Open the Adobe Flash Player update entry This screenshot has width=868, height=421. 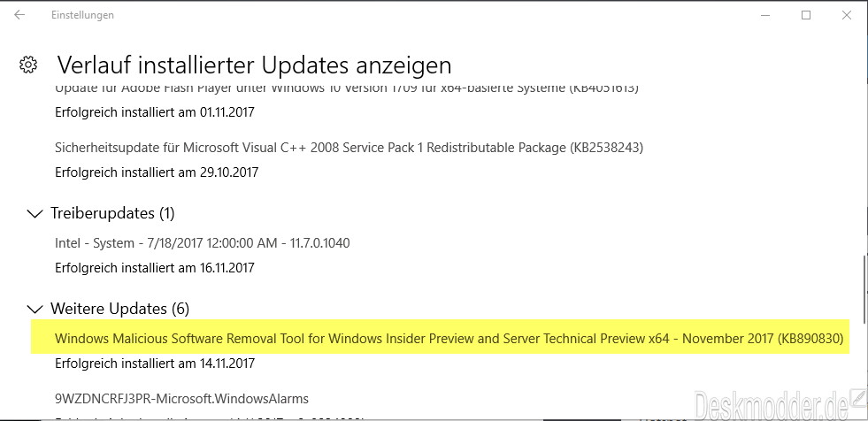click(347, 88)
